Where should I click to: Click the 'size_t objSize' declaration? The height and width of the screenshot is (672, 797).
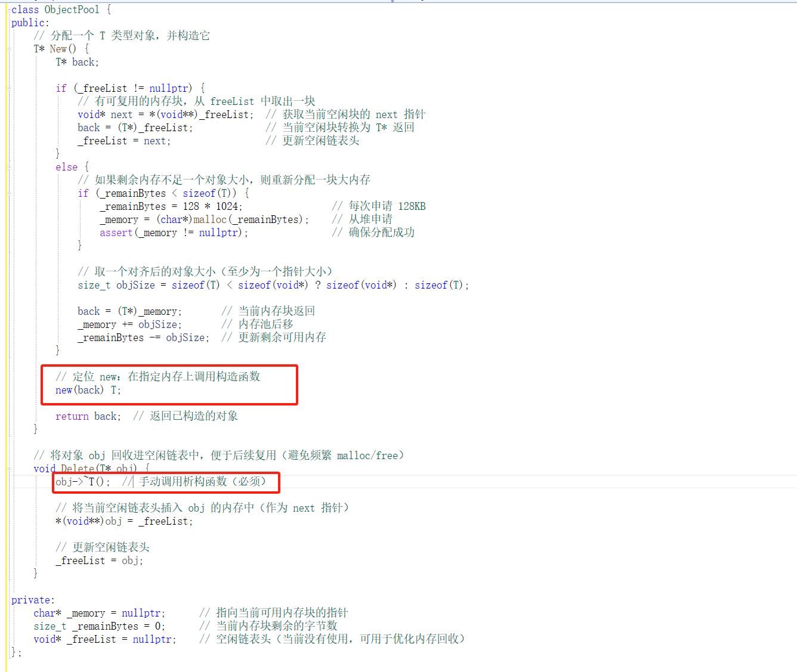(116, 285)
